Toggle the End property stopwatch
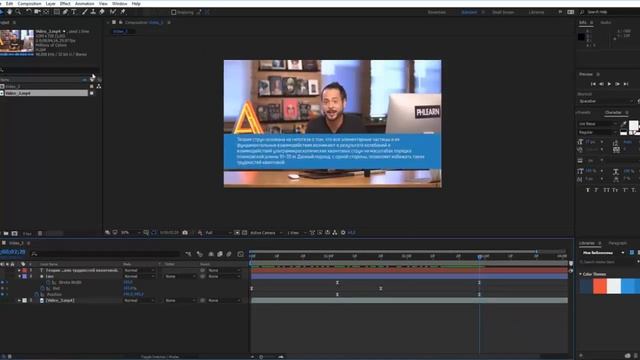The image size is (640, 360). (42, 289)
